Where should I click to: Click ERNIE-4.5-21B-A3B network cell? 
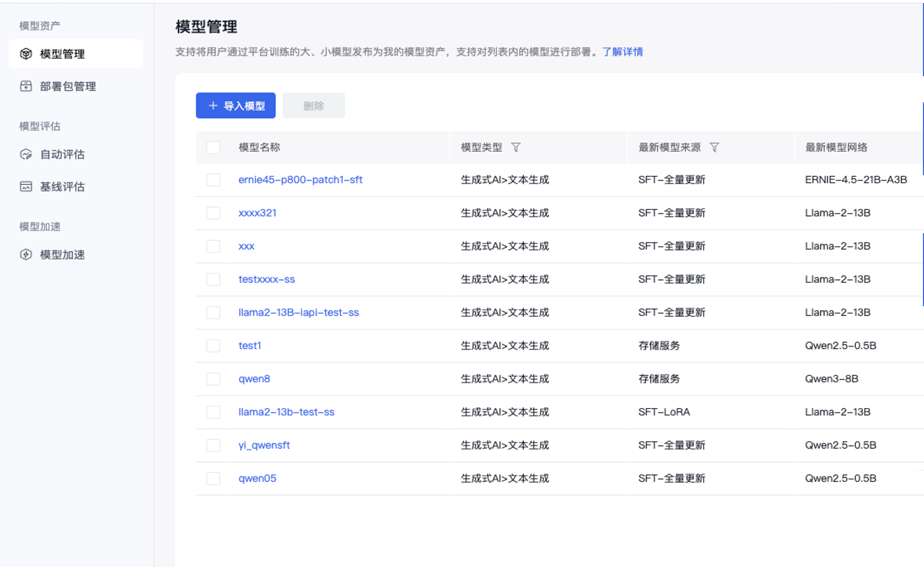pyautogui.click(x=856, y=180)
